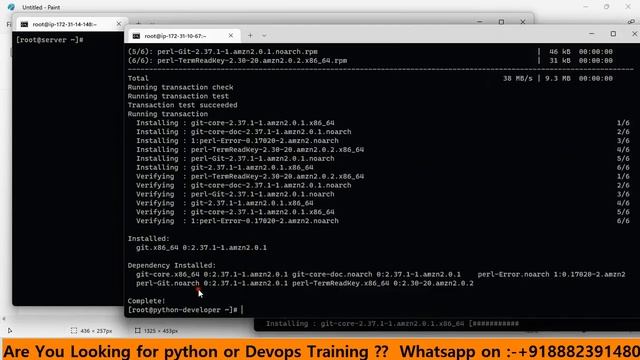
Task: Click terminal icon on root@ip-172-31-10-67 tab
Action: point(136,36)
